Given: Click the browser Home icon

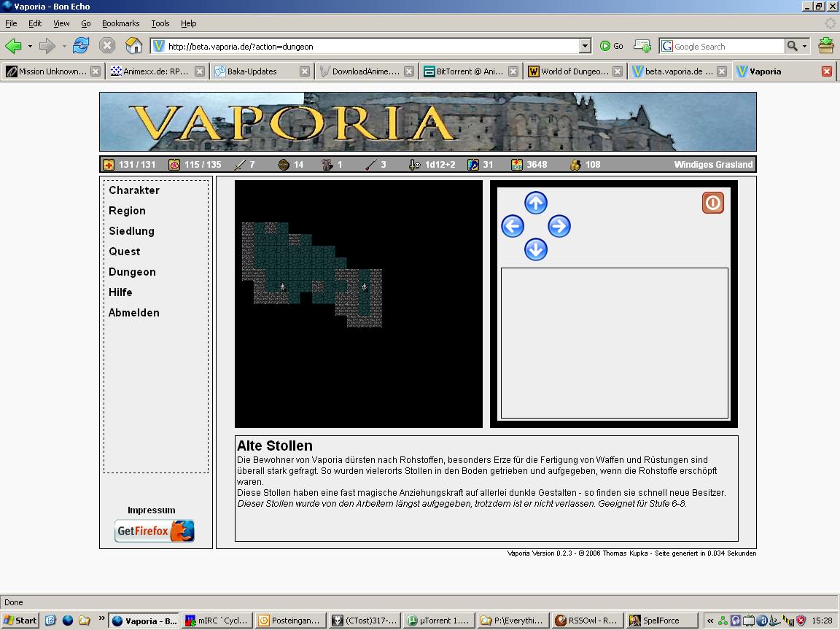Looking at the screenshot, I should click(x=133, y=46).
